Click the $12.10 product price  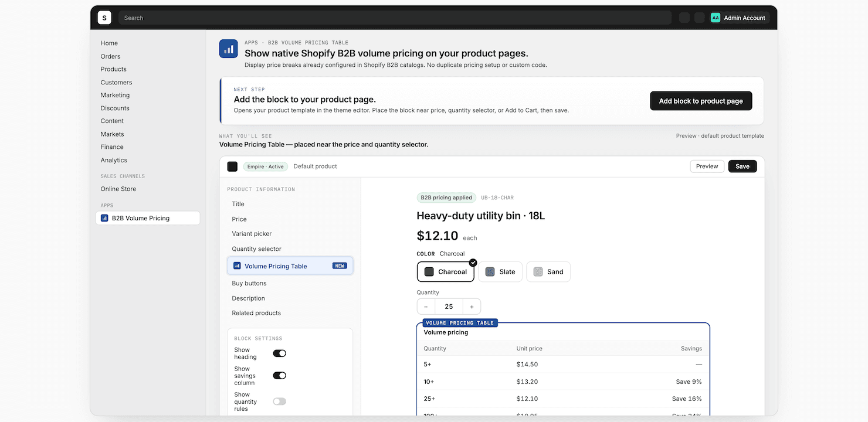point(438,236)
